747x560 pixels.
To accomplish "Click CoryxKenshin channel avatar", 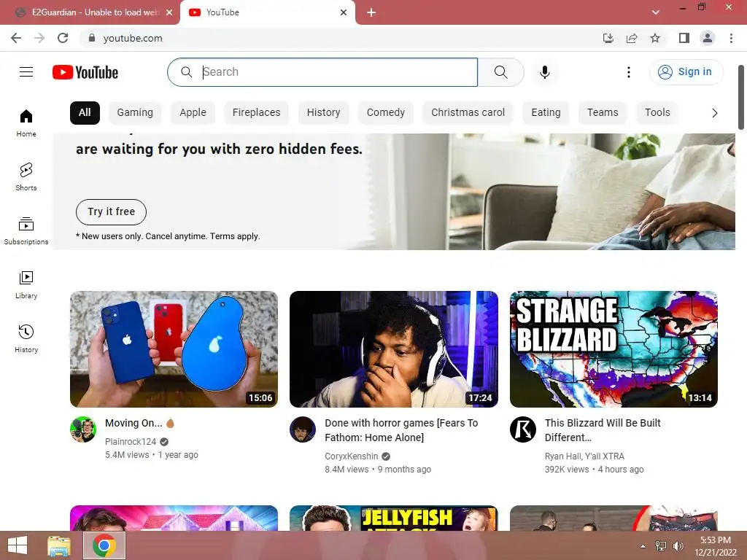I will [303, 429].
